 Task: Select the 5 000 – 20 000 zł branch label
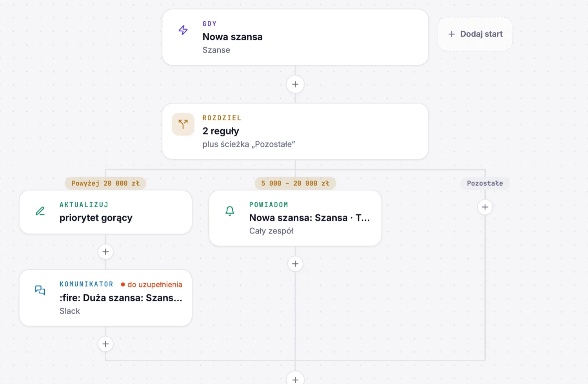point(295,183)
